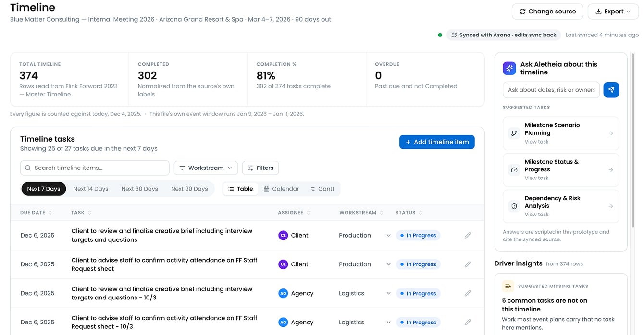Click the sort icon next to Workstream header
This screenshot has height=335, width=644.
point(381,213)
